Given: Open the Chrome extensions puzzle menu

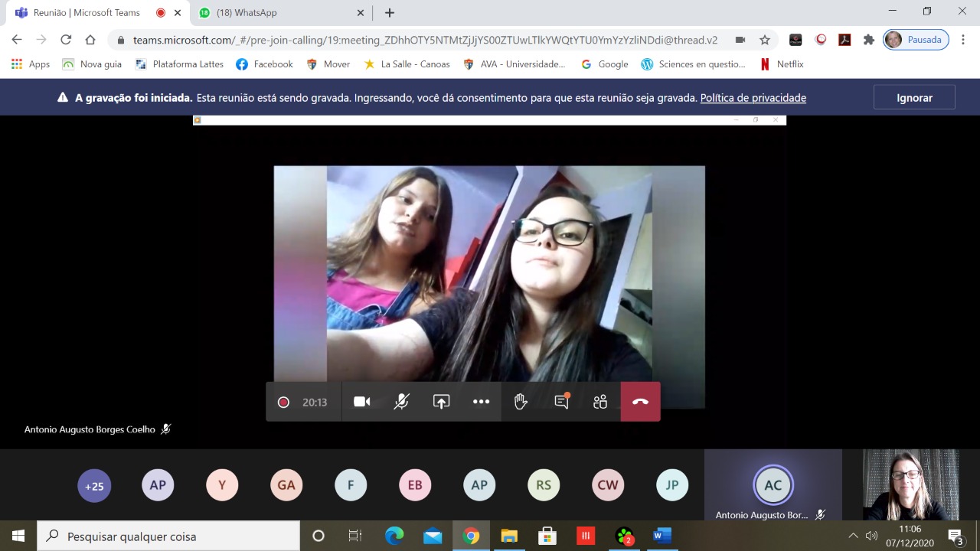Looking at the screenshot, I should click(868, 40).
